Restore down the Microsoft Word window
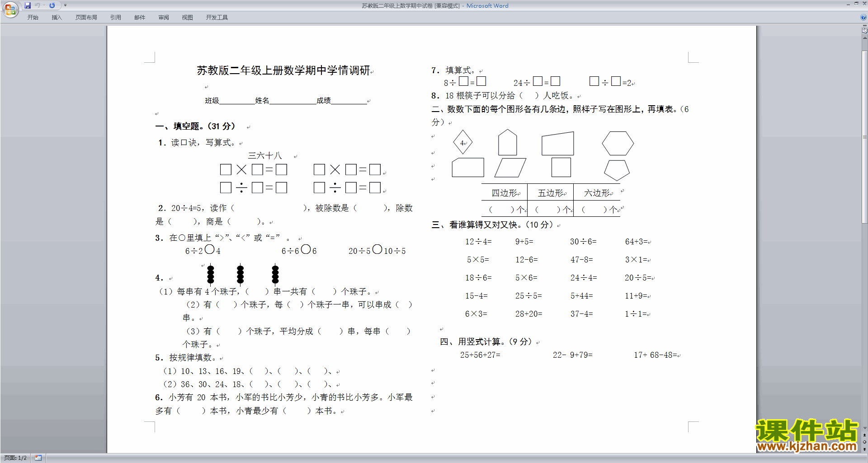 click(x=856, y=4)
